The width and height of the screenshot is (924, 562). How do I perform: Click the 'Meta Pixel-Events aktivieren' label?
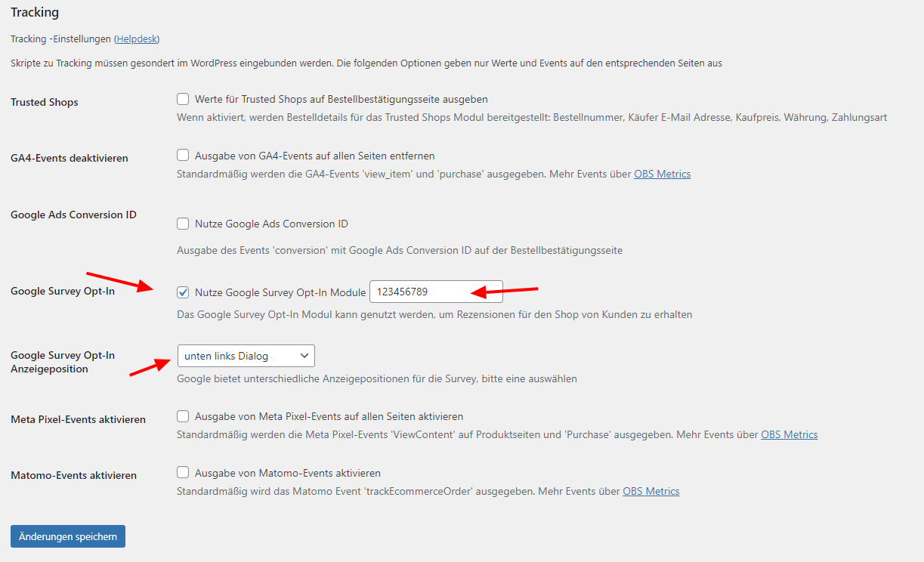[78, 419]
